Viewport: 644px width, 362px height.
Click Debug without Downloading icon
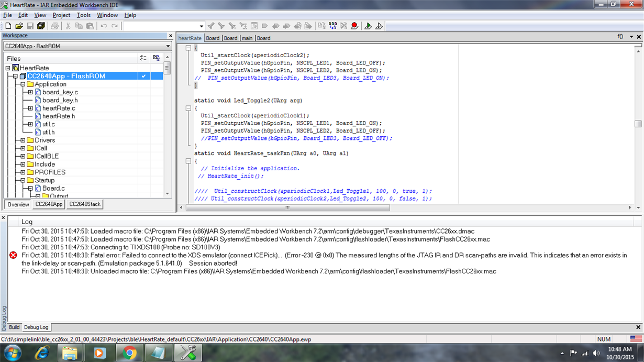tap(379, 26)
